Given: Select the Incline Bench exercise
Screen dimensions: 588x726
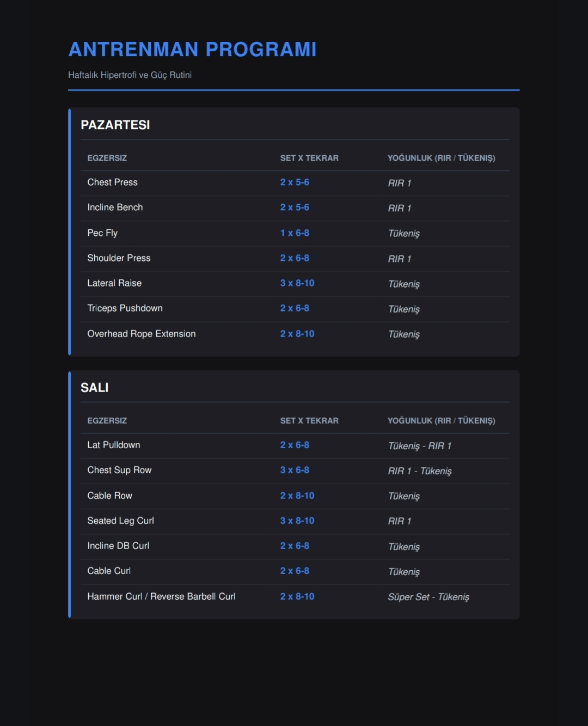Looking at the screenshot, I should pyautogui.click(x=115, y=208).
